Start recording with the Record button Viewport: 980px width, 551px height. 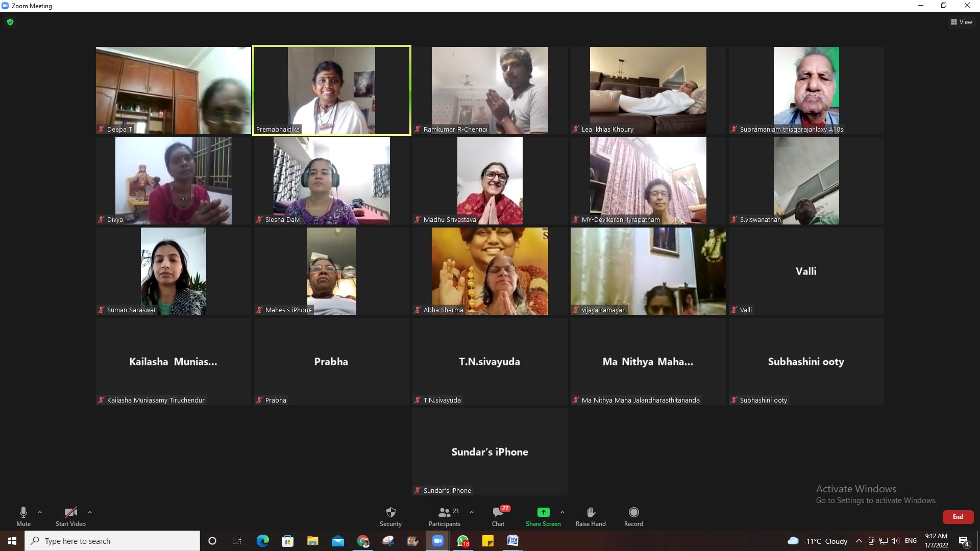click(x=633, y=512)
